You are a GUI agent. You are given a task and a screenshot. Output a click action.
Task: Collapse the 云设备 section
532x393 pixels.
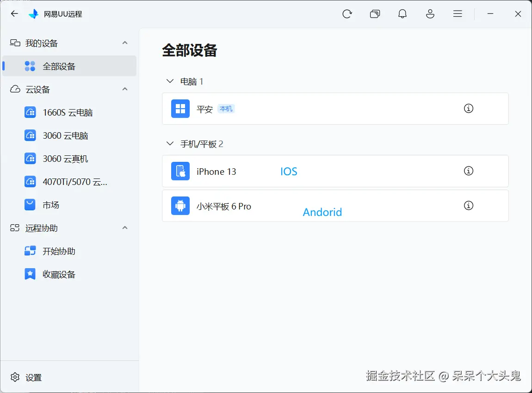click(x=125, y=89)
